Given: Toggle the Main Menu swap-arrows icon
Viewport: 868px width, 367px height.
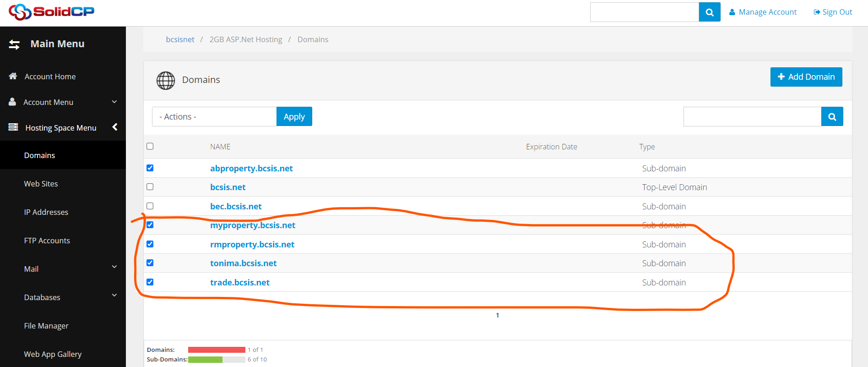Looking at the screenshot, I should click(x=14, y=44).
